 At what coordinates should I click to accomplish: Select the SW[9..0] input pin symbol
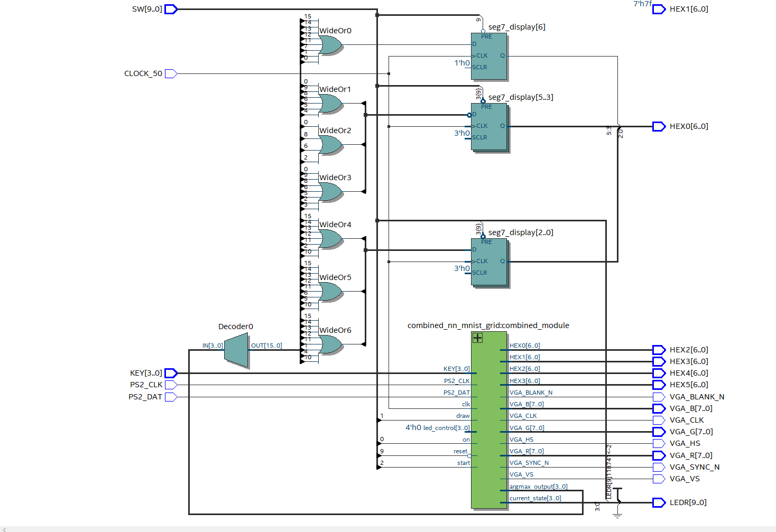click(171, 9)
